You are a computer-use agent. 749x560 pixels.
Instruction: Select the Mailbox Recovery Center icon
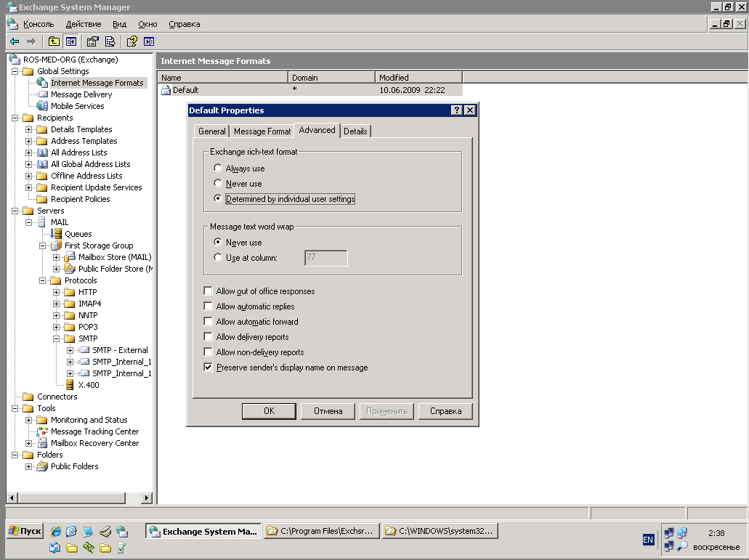(43, 443)
